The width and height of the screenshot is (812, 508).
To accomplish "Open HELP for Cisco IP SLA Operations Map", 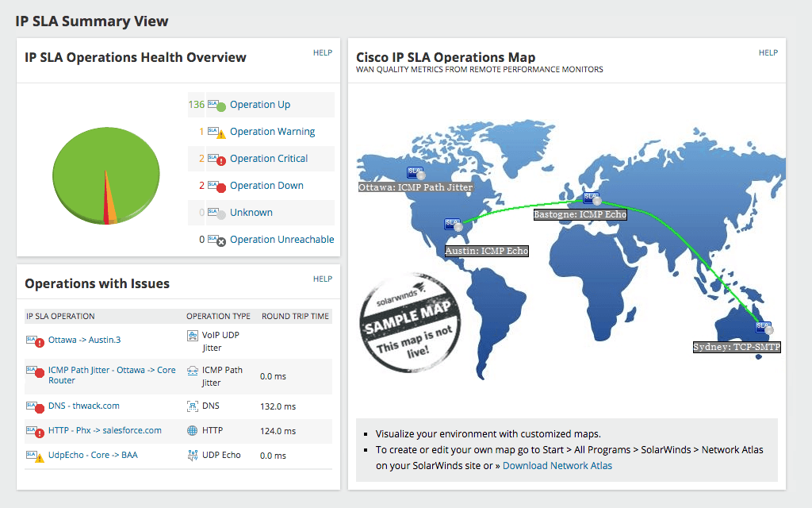I will coord(768,52).
